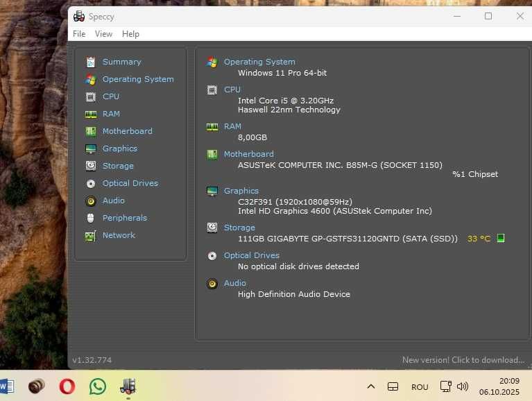Click touchpad icon in system tray

(393, 386)
